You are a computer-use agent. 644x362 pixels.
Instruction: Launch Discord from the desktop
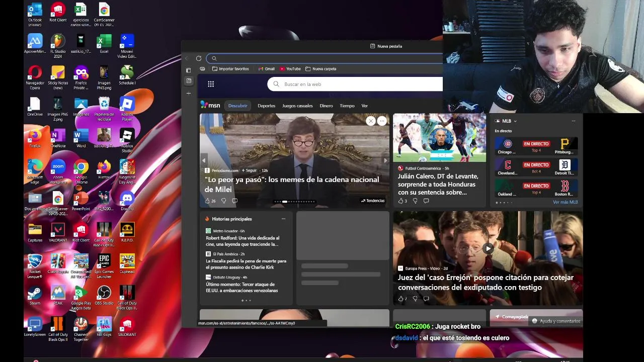[x=127, y=201]
